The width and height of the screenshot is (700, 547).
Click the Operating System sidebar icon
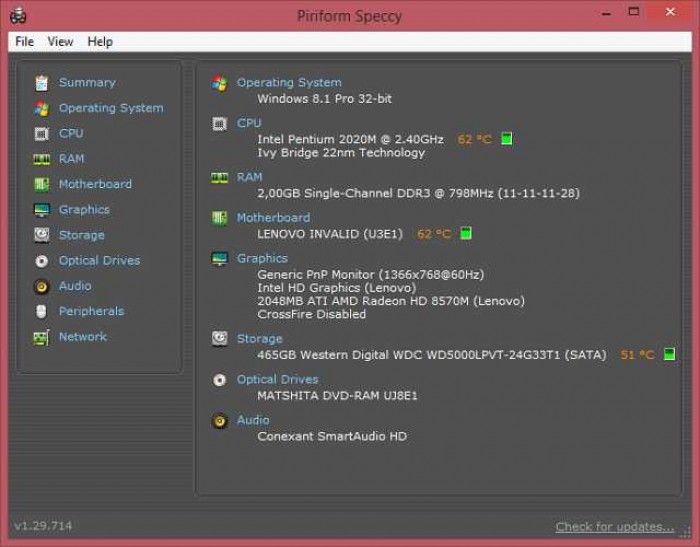42,108
